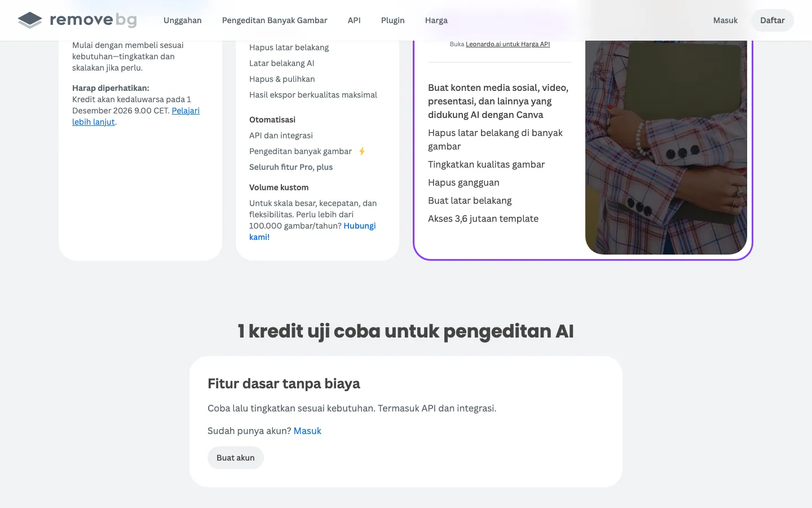The image size is (812, 508).
Task: Click the text Hapus & pulihkan
Action: (x=282, y=79)
